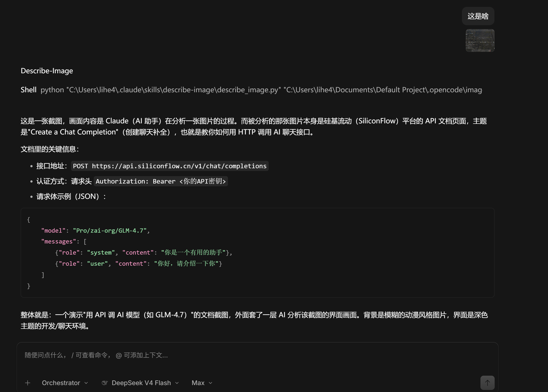Click the POST https://api.siliconflow.cn/v1/chat/completions inline code
This screenshot has width=548, height=392.
170,166
